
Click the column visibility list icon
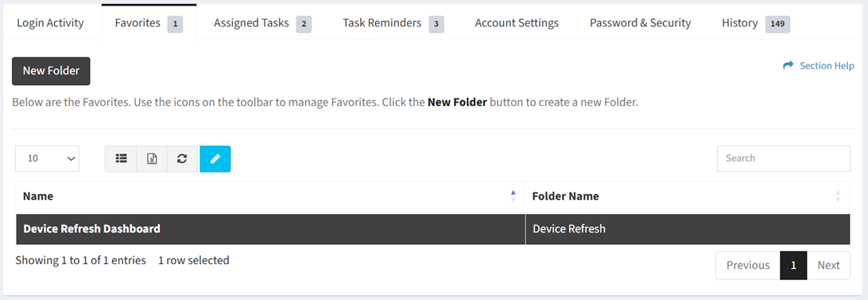(x=121, y=158)
